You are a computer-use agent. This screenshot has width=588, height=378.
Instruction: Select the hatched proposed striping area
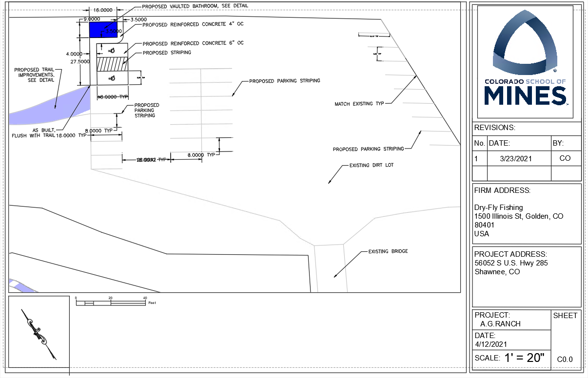[112, 64]
